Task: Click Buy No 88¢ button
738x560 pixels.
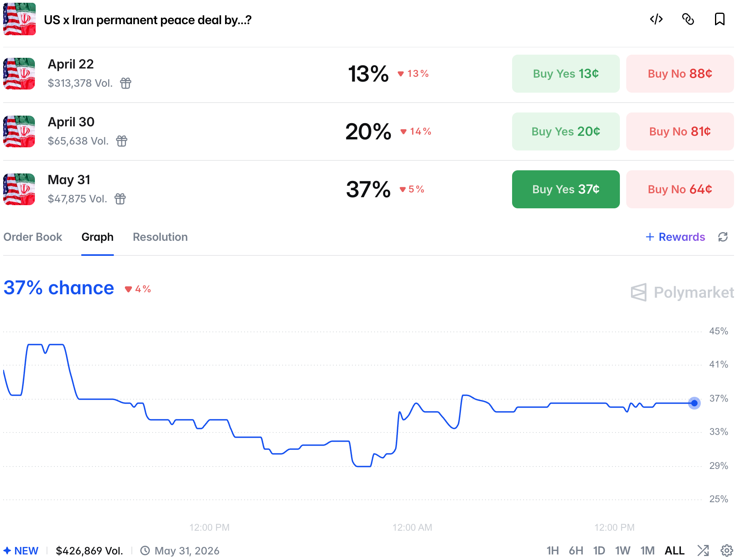Action: 680,74
